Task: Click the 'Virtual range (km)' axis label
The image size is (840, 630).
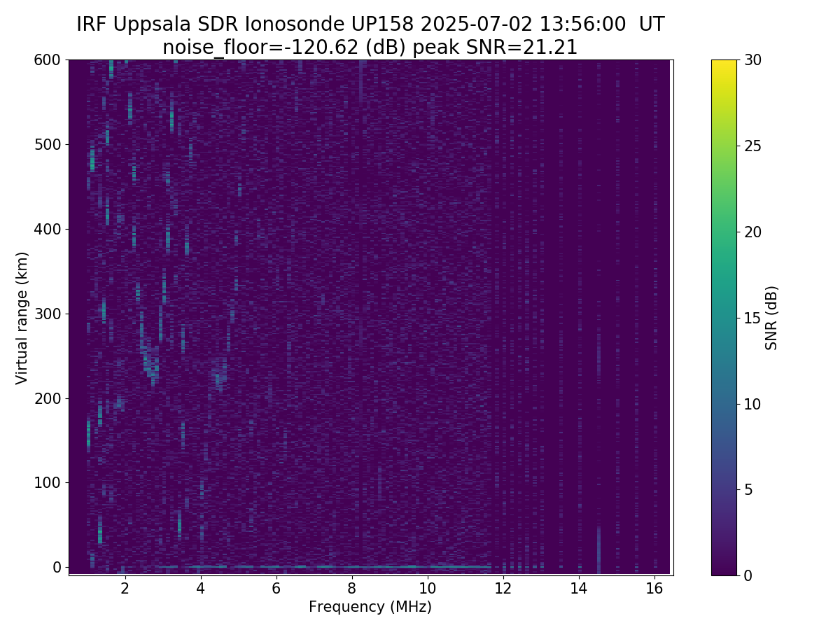Action: coord(22,318)
